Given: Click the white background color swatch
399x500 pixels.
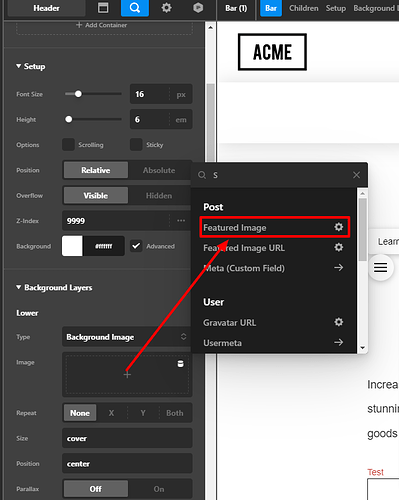Looking at the screenshot, I should pyautogui.click(x=72, y=246).
